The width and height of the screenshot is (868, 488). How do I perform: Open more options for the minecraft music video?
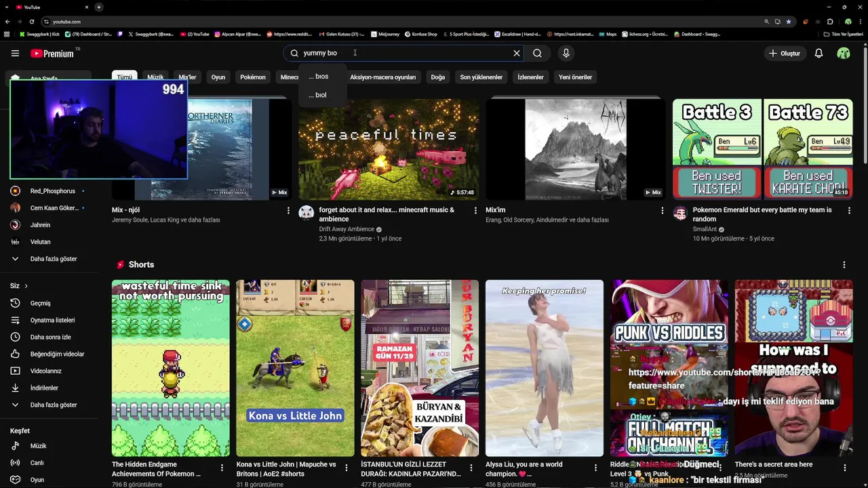475,211
